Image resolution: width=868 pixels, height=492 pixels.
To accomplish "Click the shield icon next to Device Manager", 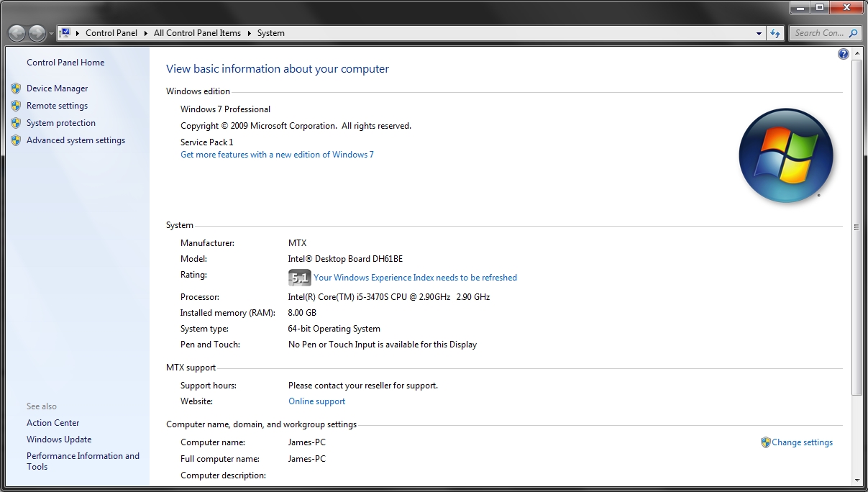I will tap(16, 88).
